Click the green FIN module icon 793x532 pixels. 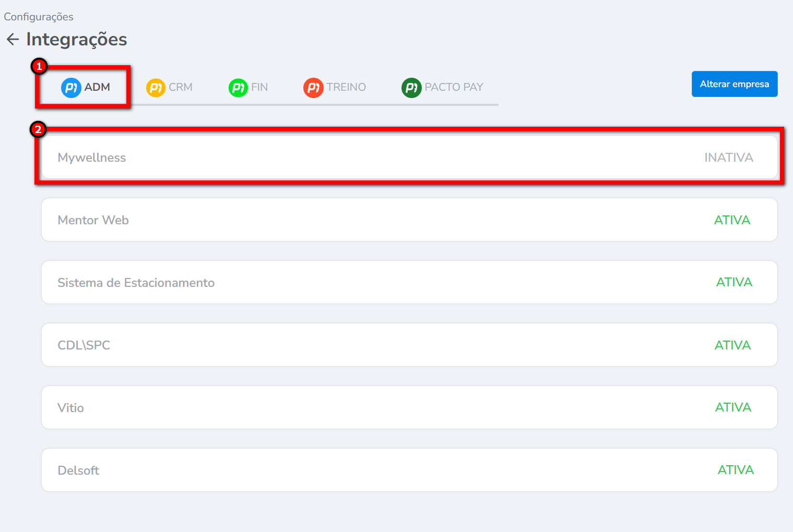[x=238, y=88]
